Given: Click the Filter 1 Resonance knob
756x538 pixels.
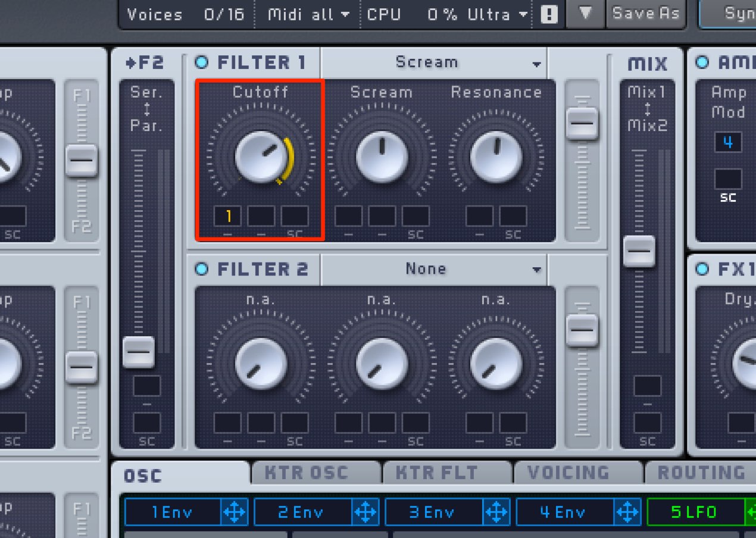Looking at the screenshot, I should [x=496, y=157].
